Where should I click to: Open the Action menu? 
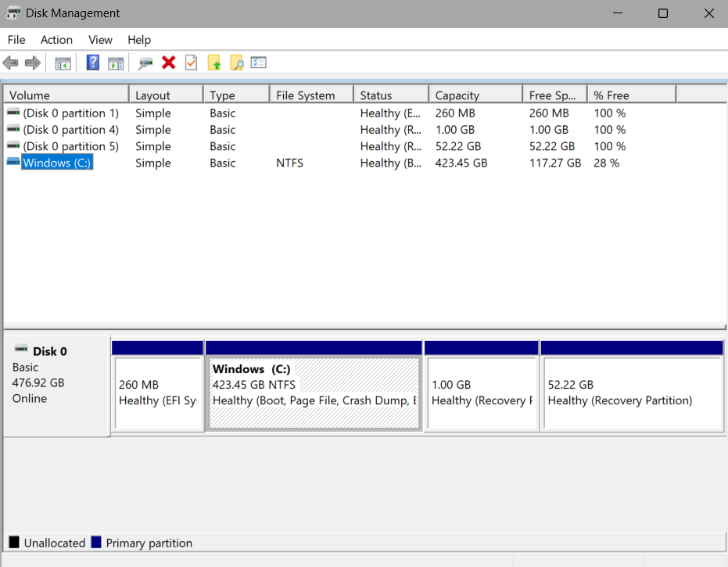(56, 40)
